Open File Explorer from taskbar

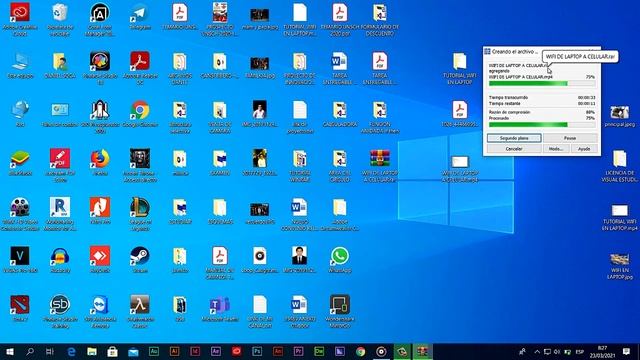(x=92, y=351)
